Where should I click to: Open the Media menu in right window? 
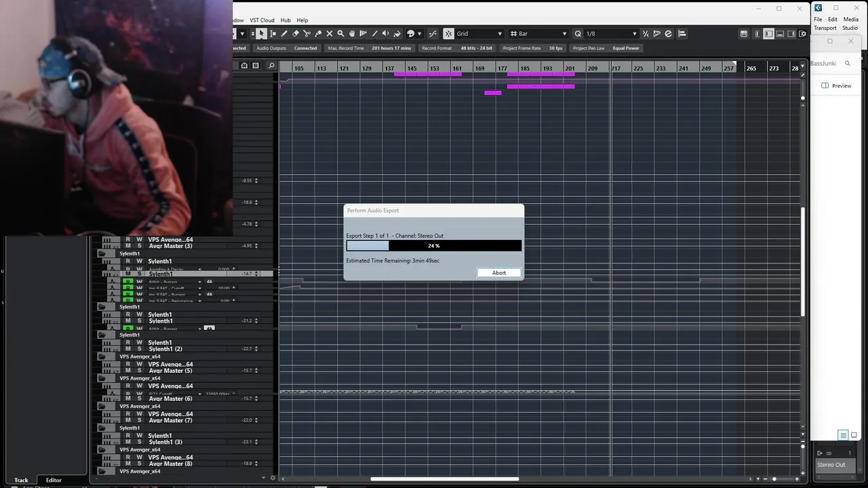coord(851,19)
